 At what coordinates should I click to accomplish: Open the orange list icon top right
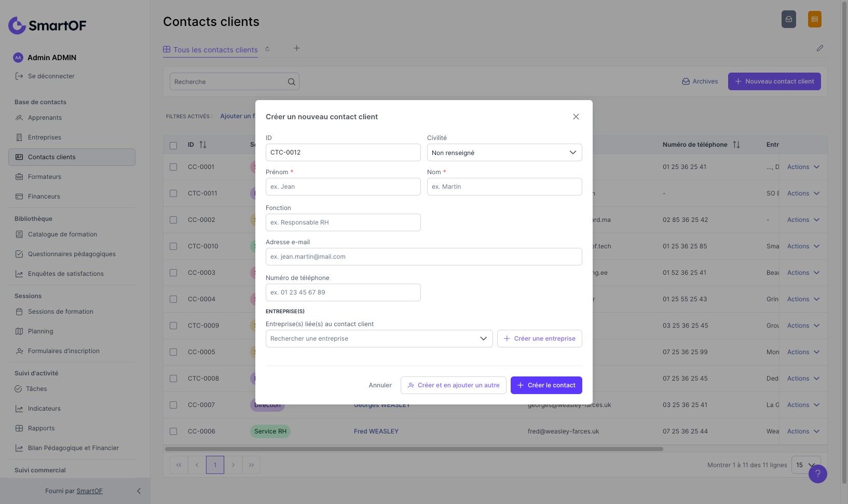[814, 19]
